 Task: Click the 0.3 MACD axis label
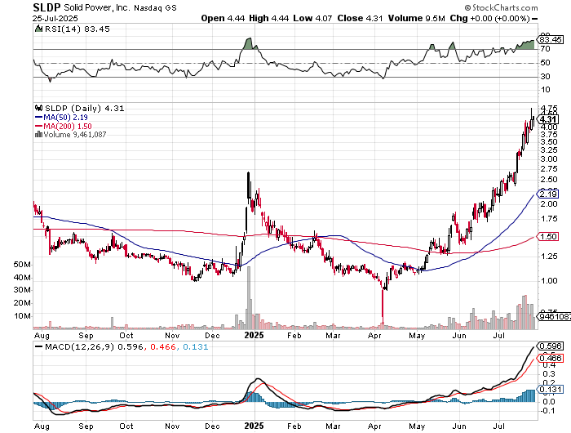tap(548, 374)
